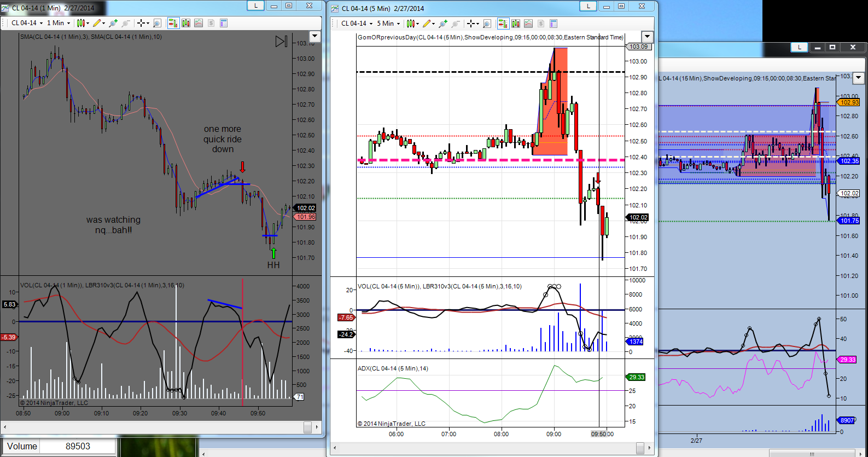Viewport: 868px width, 457px height.
Task: Click -24.2 oscillator marker in 5 Min chart
Action: [x=346, y=334]
